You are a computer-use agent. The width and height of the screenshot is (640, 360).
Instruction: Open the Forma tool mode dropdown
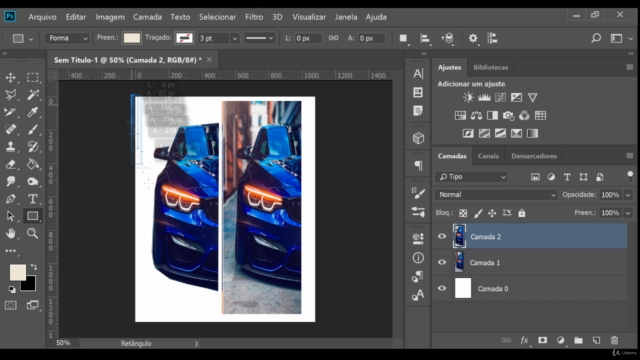[67, 38]
